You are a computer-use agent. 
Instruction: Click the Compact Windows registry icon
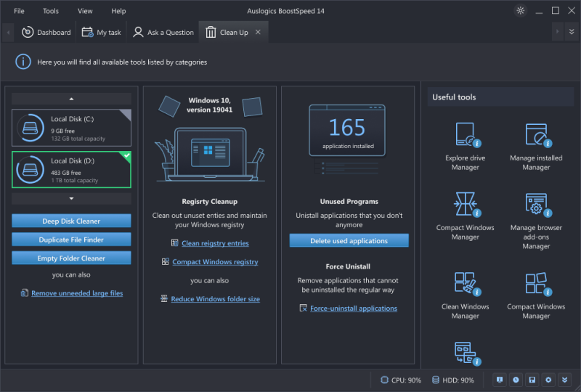click(x=166, y=261)
